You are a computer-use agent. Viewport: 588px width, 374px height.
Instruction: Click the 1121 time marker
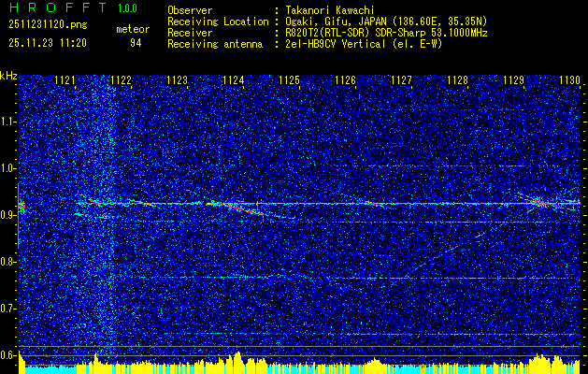[65, 80]
